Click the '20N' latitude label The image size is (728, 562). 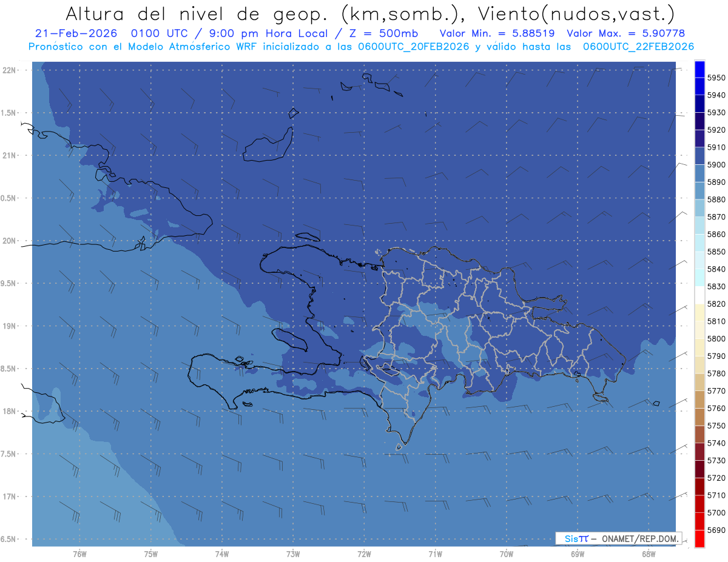coord(8,241)
